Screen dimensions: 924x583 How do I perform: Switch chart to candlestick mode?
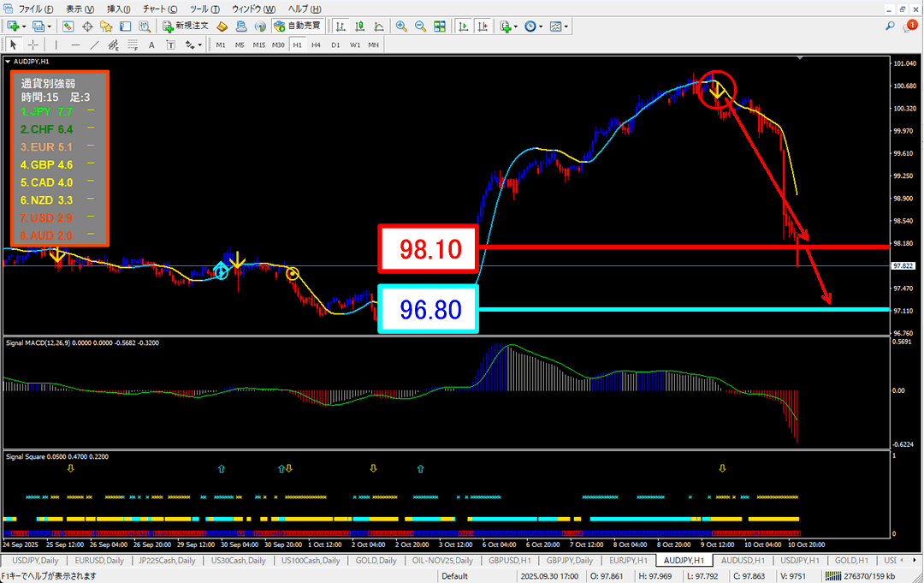pos(360,26)
